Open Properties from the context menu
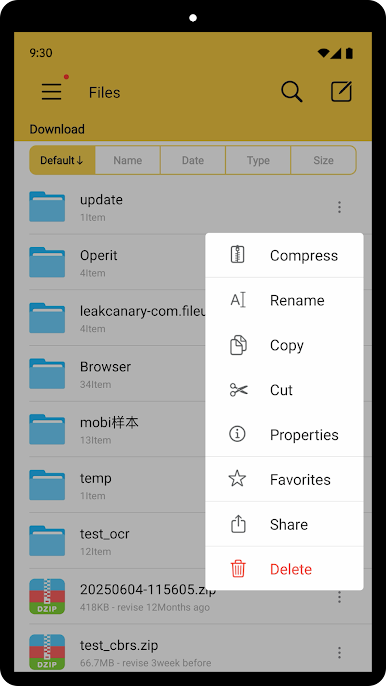The height and width of the screenshot is (686, 386). (284, 434)
